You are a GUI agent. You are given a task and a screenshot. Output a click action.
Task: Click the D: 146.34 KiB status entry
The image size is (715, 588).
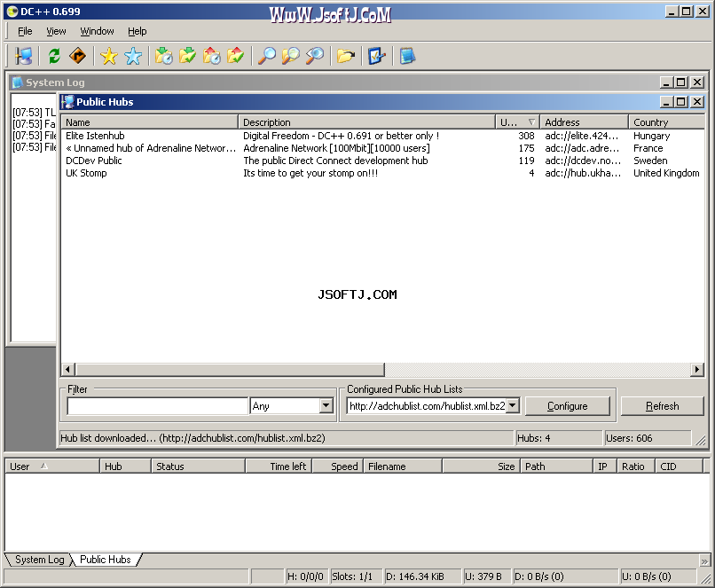point(423,576)
